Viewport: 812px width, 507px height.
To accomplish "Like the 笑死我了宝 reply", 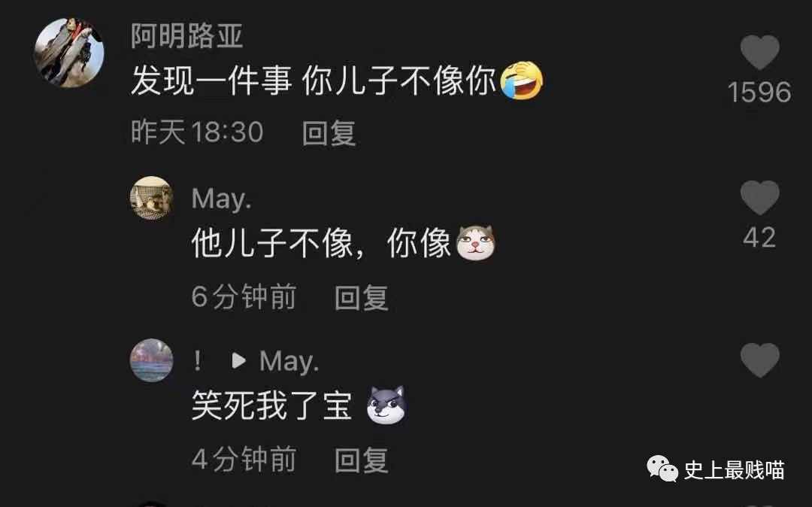I will (x=759, y=360).
